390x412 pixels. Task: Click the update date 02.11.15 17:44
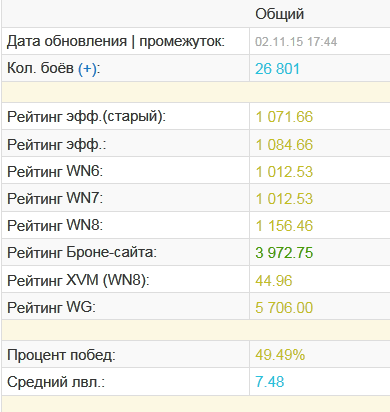pos(296,42)
